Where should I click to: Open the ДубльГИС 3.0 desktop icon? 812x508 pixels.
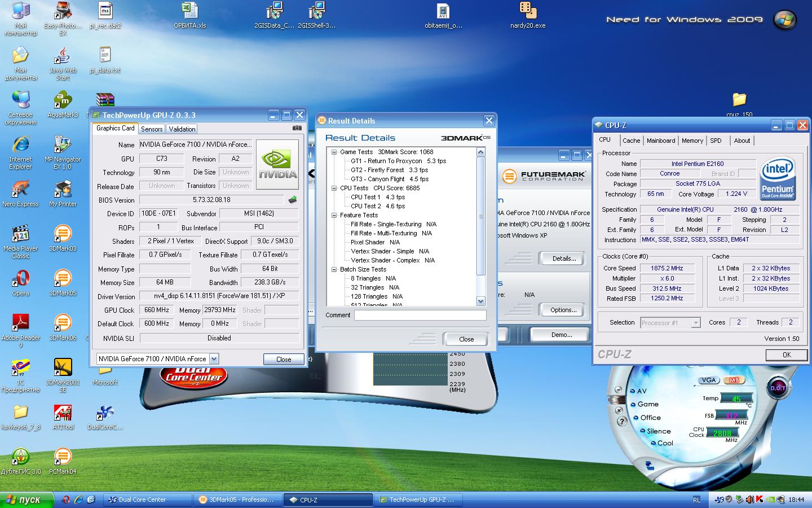coord(20,461)
